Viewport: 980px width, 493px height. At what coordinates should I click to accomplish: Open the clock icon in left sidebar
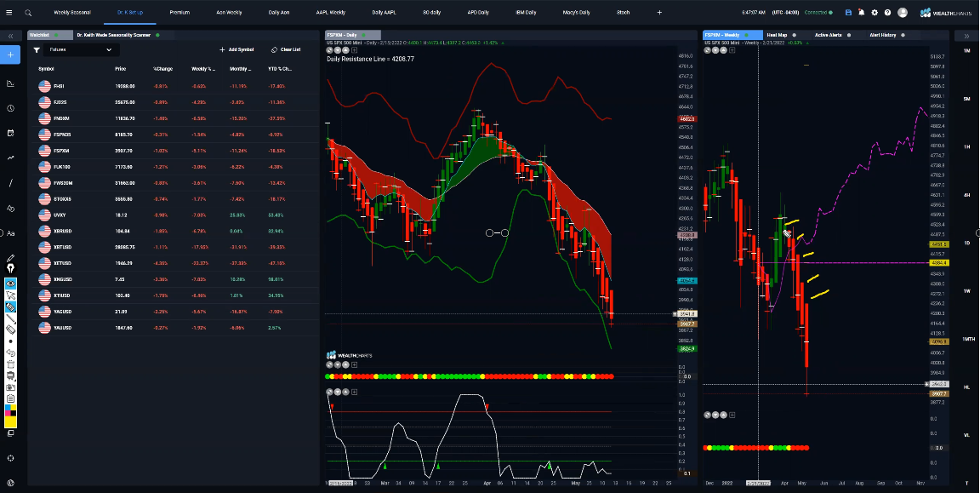[x=10, y=108]
